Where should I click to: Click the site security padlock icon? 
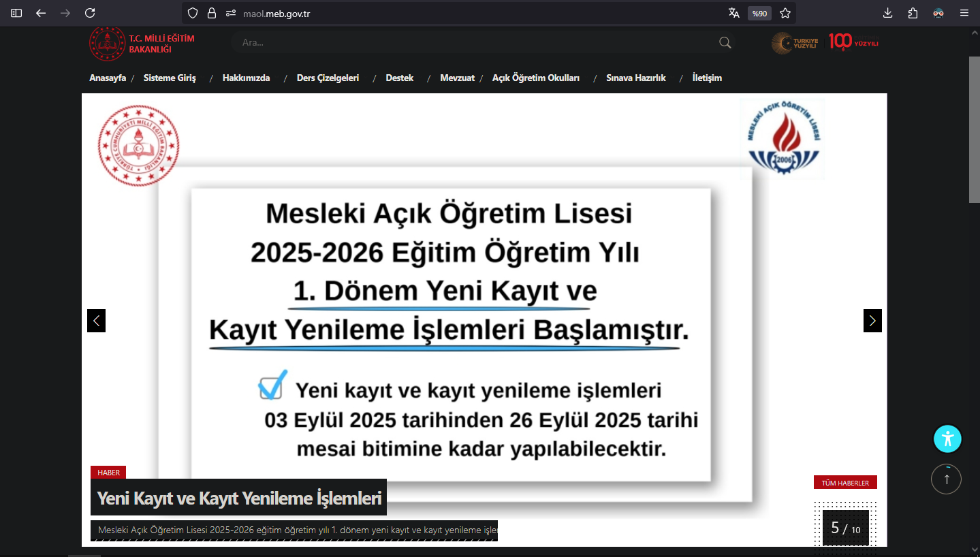coord(212,13)
